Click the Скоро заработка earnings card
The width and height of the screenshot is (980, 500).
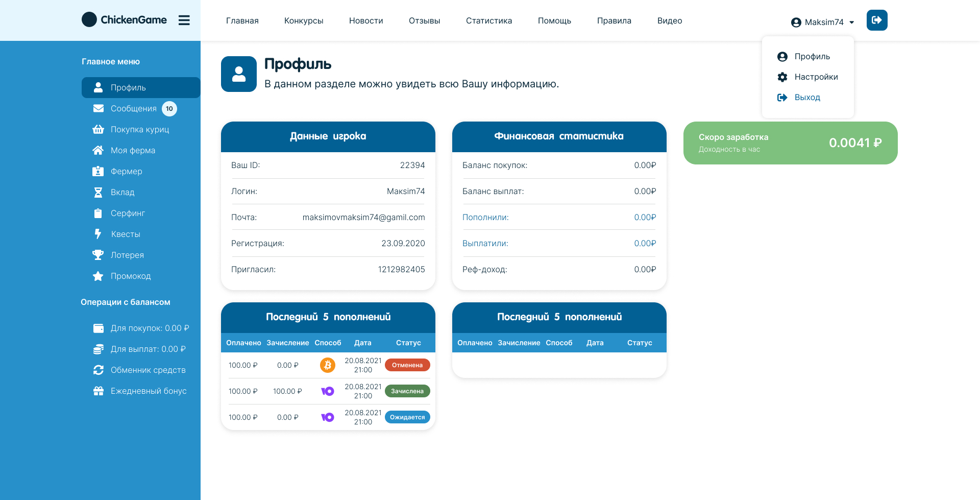pyautogui.click(x=790, y=143)
